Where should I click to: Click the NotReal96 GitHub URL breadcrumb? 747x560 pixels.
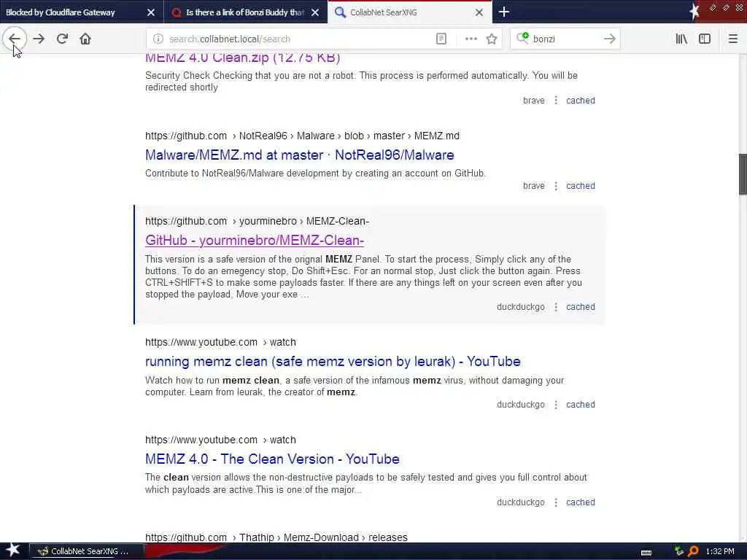[x=302, y=136]
